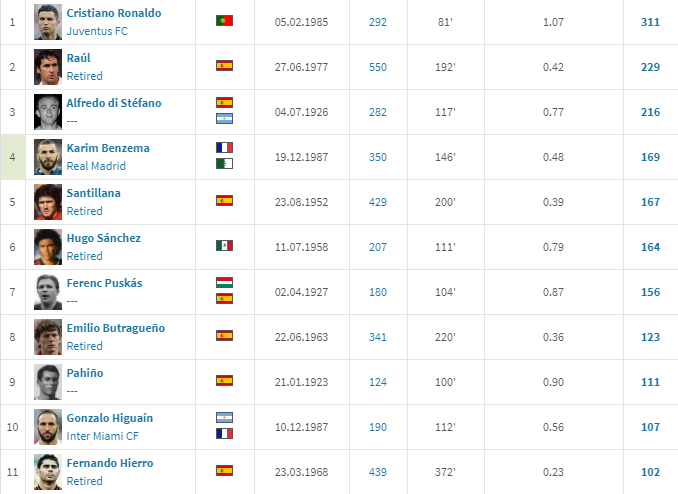678x494 pixels.
Task: Open Emilio Butragueño's portrait thumbnail
Action: 46,337
